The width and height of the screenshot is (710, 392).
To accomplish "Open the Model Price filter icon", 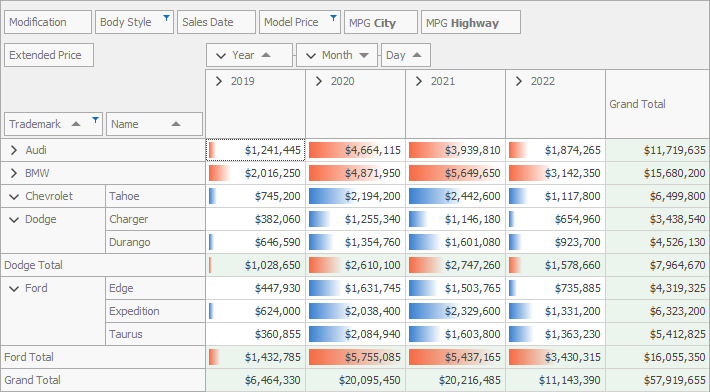I will (x=333, y=18).
